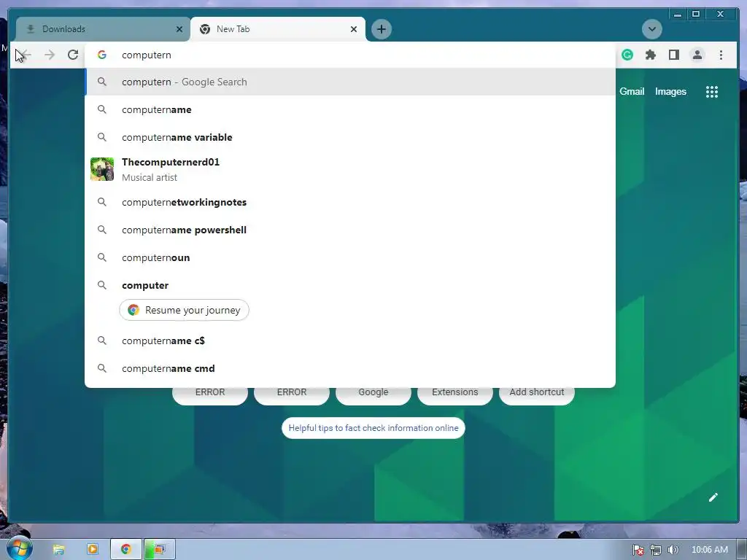This screenshot has height=560, width=747.
Task: Open the Grammarly extension icon
Action: 627,55
